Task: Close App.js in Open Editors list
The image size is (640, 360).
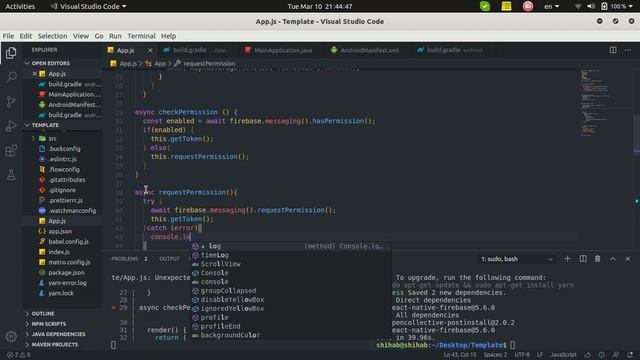Action: pos(35,74)
